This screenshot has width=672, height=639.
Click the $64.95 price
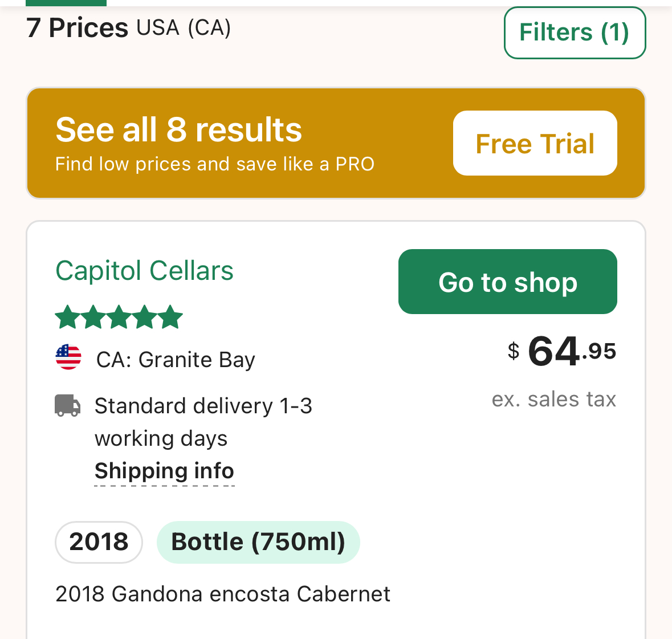[561, 351]
